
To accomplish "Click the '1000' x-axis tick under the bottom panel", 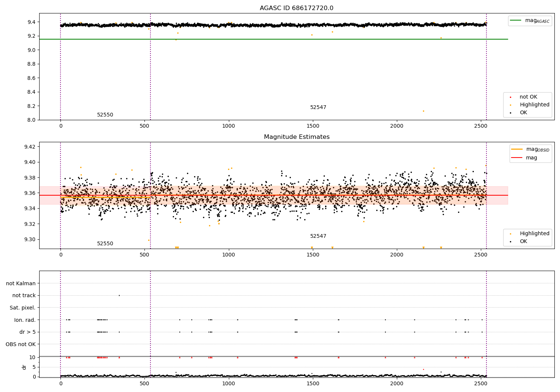I will click(228, 383).
